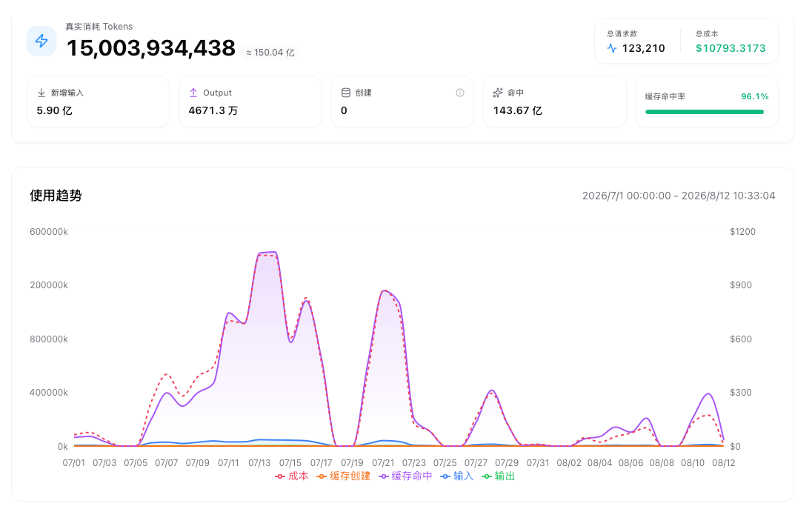Click the total cost value $10793.3173
Image resolution: width=812 pixels, height=512 pixels.
pyautogui.click(x=731, y=48)
